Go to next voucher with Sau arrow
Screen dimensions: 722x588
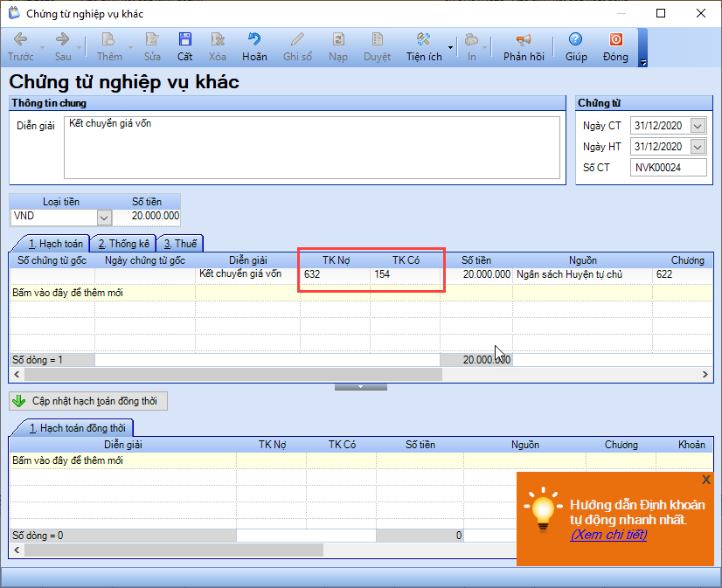pos(63,39)
